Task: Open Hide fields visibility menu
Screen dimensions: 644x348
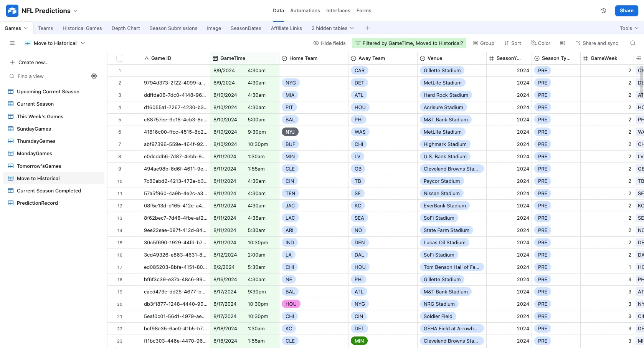Action: (330, 43)
